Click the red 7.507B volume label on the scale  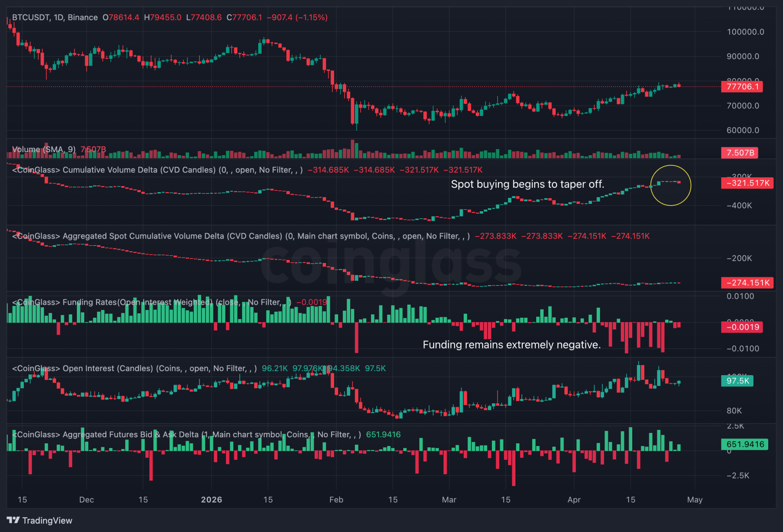click(740, 153)
